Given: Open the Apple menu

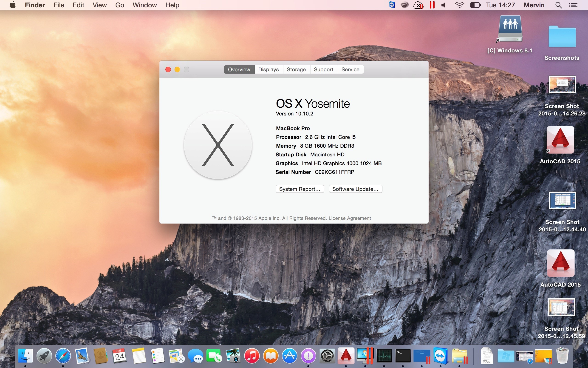Looking at the screenshot, I should pyautogui.click(x=13, y=5).
